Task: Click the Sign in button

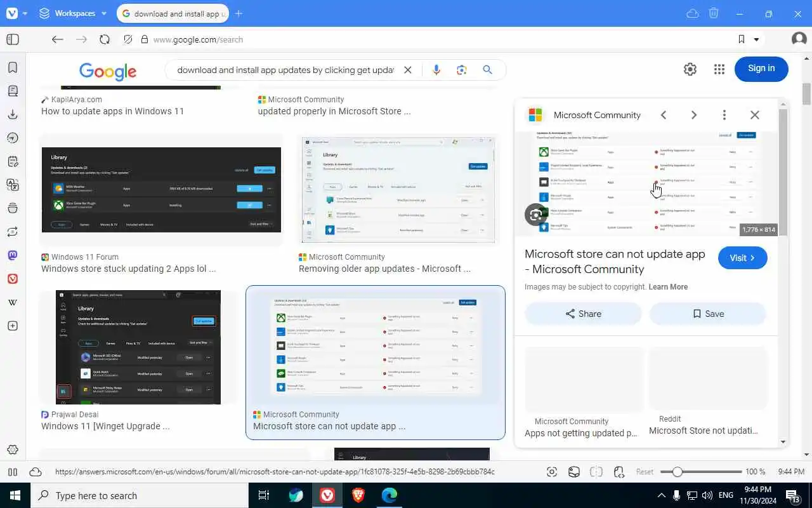Action: click(761, 69)
